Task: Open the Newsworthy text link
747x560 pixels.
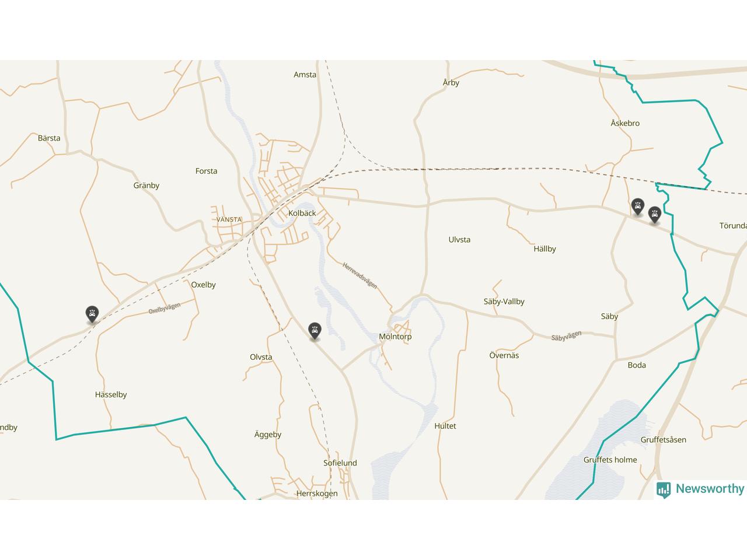Action: click(710, 489)
